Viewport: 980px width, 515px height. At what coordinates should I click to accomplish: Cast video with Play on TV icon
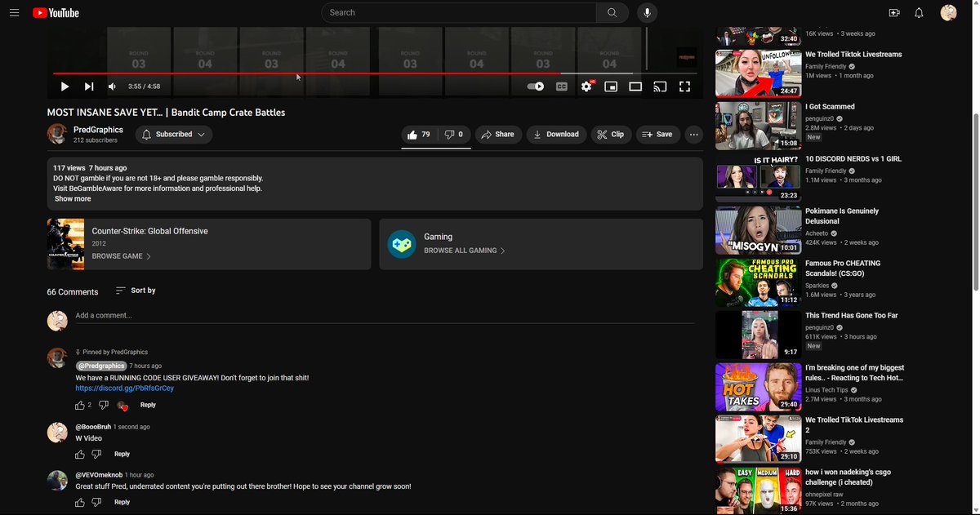(660, 87)
